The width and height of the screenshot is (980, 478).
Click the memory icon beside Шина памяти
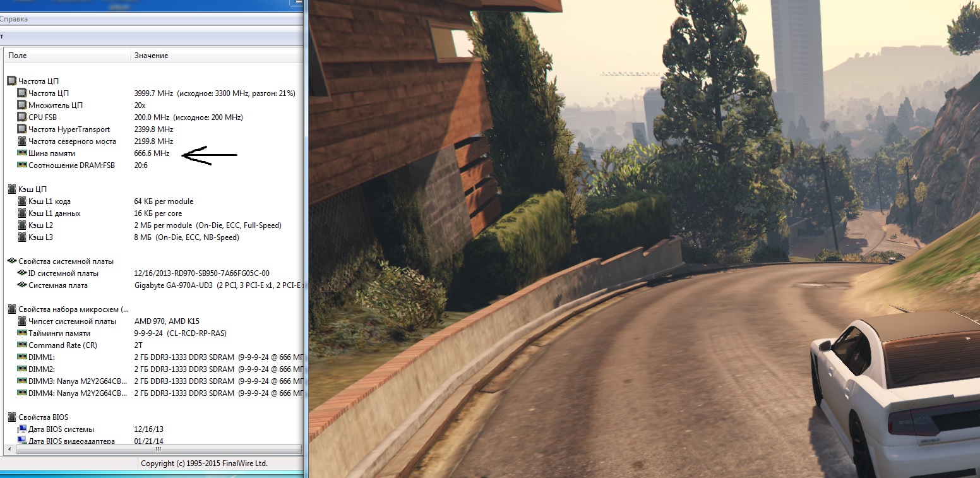click(21, 153)
